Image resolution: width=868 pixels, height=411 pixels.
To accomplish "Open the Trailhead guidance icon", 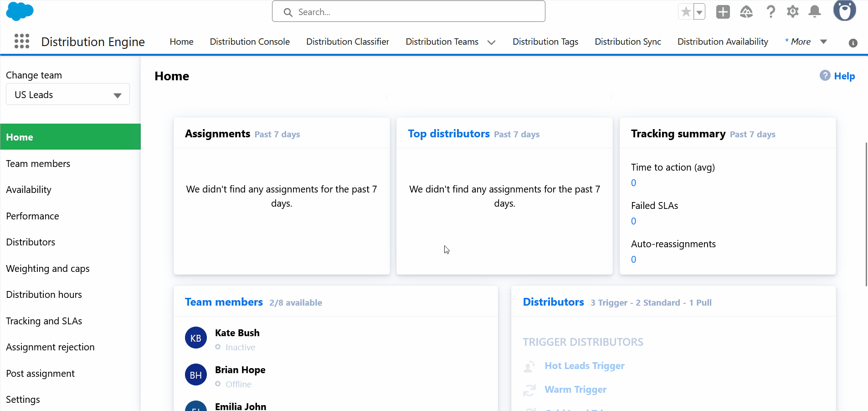I will click(746, 12).
